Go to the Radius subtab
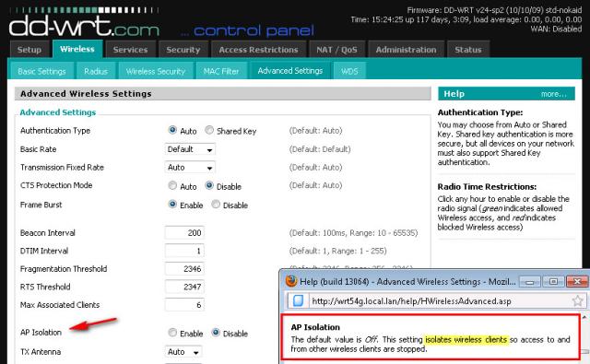This screenshot has width=590, height=364. pos(96,71)
